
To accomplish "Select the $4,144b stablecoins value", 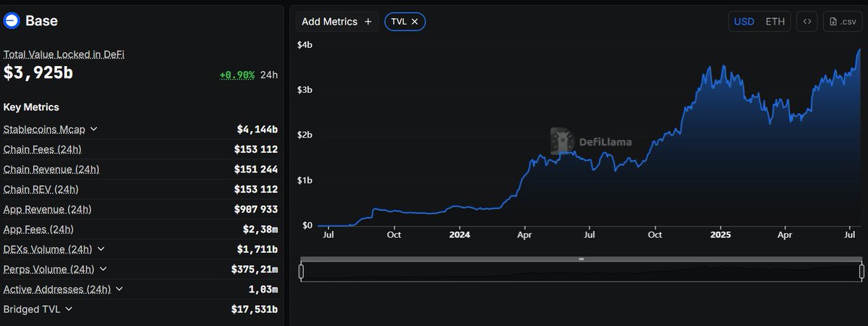I will 258,129.
